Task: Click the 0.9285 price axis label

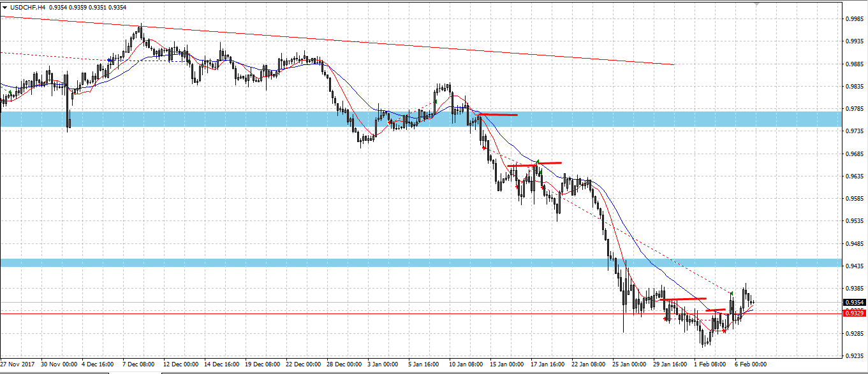Action: tap(855, 334)
